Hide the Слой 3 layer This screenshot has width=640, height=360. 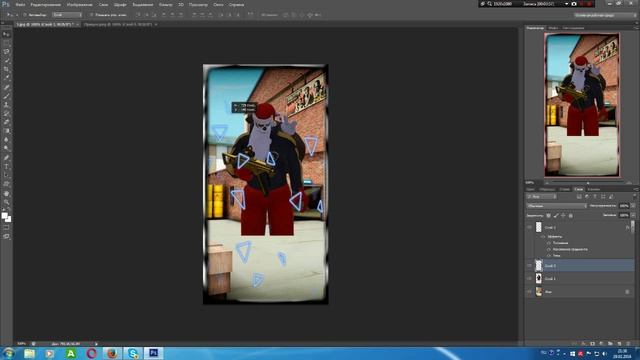pyautogui.click(x=529, y=227)
